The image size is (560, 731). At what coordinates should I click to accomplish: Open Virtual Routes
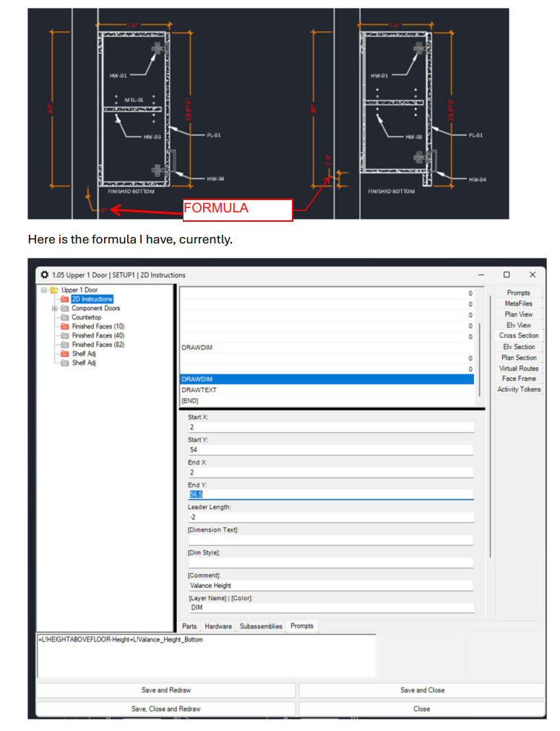[x=519, y=368]
